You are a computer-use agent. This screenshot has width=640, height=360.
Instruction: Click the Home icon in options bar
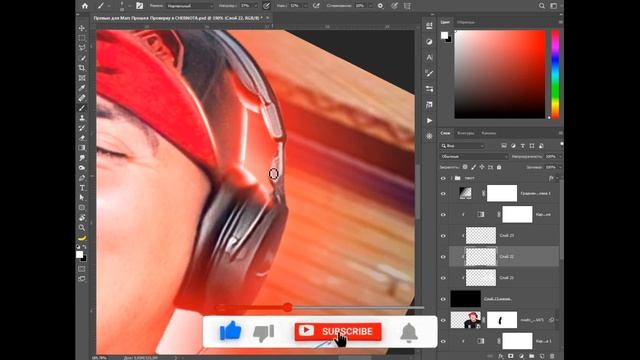(85, 6)
